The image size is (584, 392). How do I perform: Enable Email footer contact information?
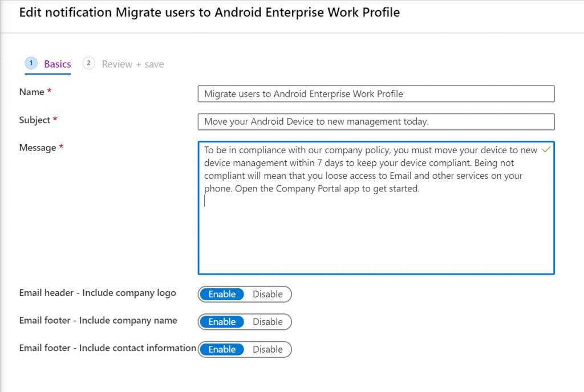coord(221,349)
